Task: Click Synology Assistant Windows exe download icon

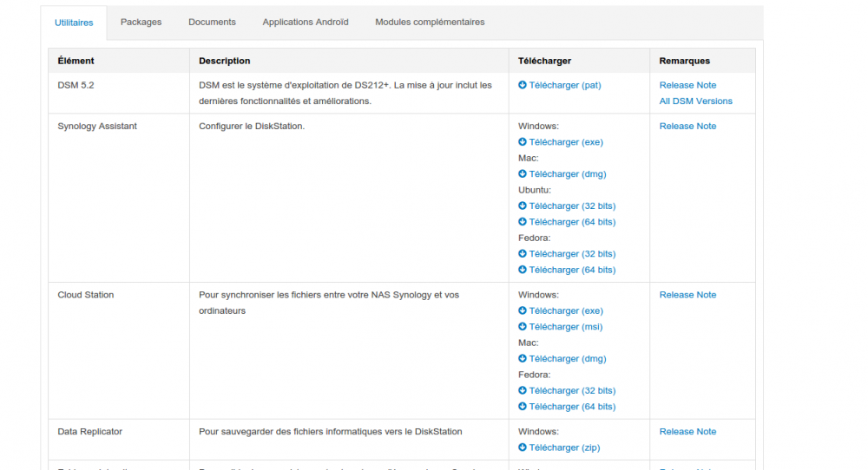Action: pos(522,142)
